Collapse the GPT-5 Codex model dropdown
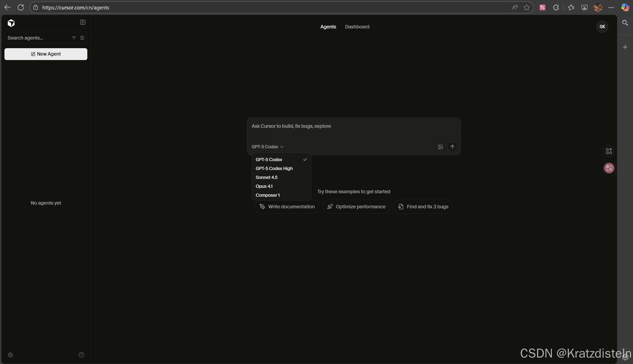Screen dimensions: 633x364 tap(267, 147)
